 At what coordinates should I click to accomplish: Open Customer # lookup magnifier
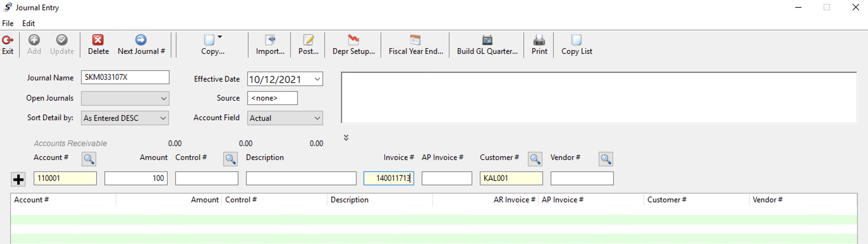(x=535, y=159)
